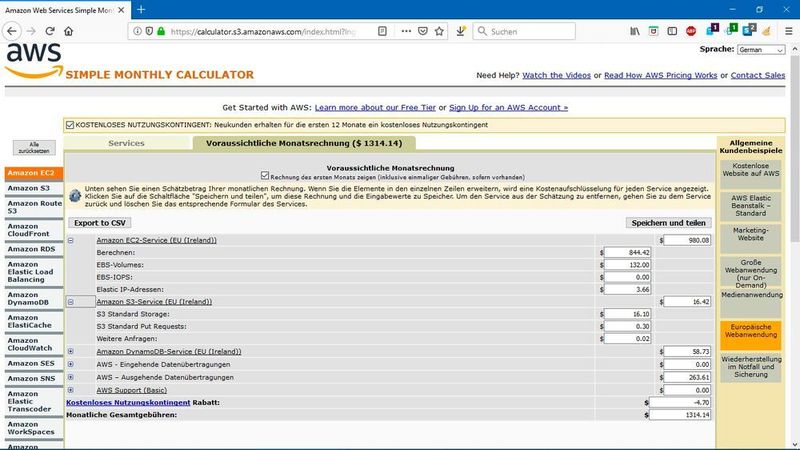Switch to the Services tab
This screenshot has width=800, height=450.
click(127, 143)
